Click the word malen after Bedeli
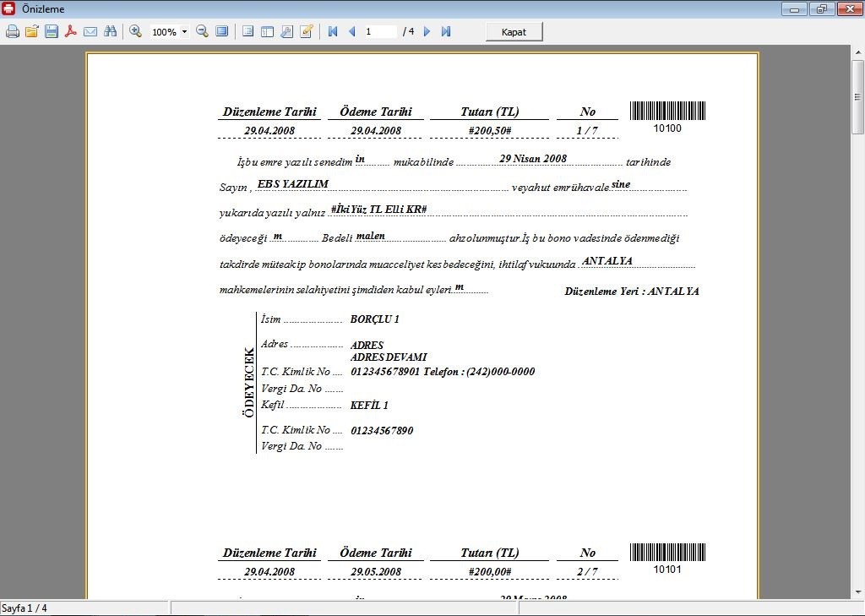Screen dimensions: 865x616 pos(370,236)
